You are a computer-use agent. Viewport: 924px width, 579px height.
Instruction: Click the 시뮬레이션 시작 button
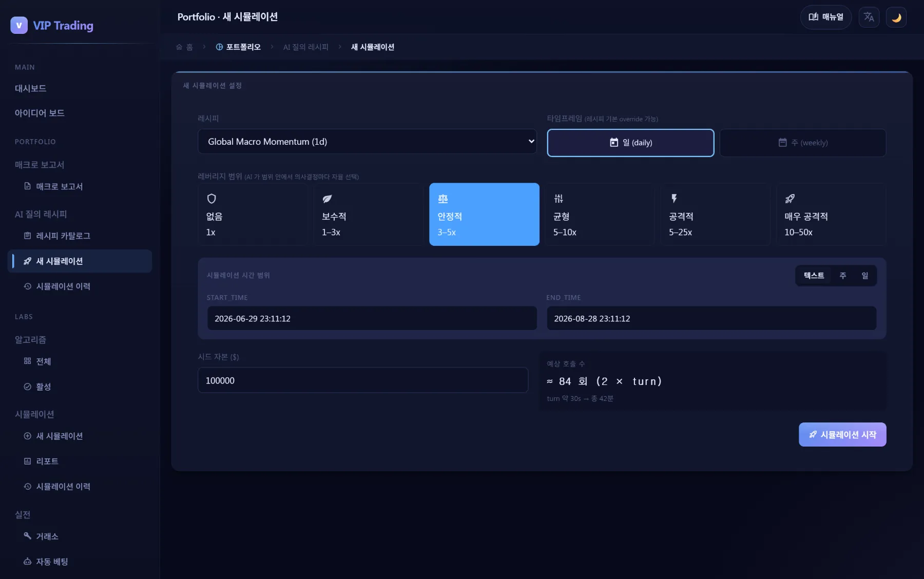842,435
